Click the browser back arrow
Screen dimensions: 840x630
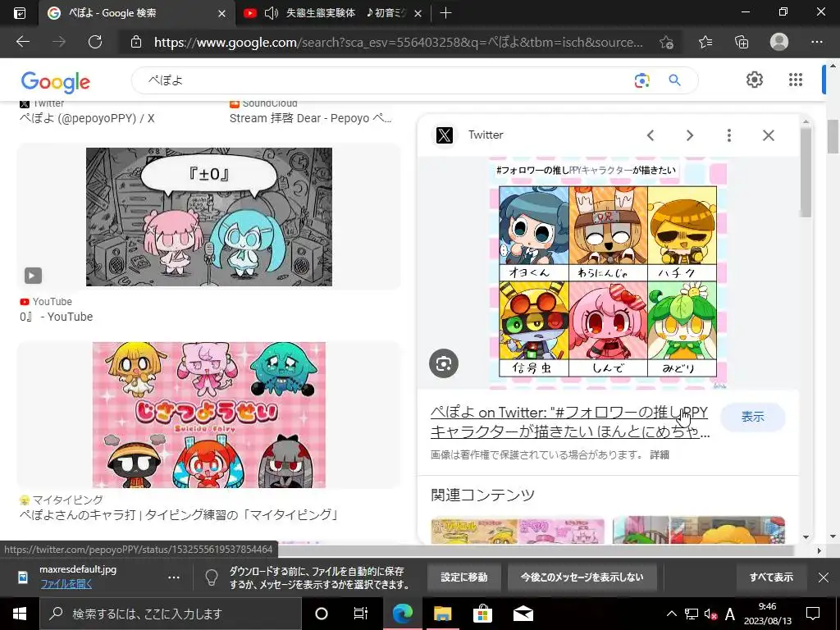[22, 42]
